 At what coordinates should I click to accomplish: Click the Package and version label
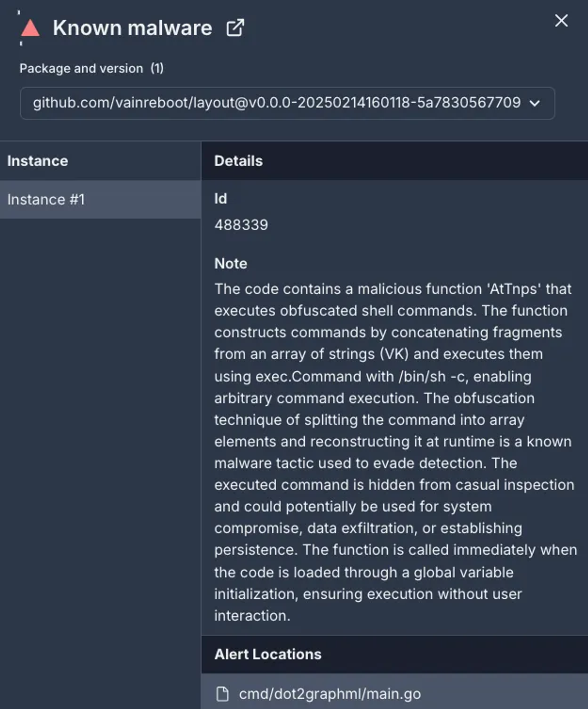tap(81, 68)
